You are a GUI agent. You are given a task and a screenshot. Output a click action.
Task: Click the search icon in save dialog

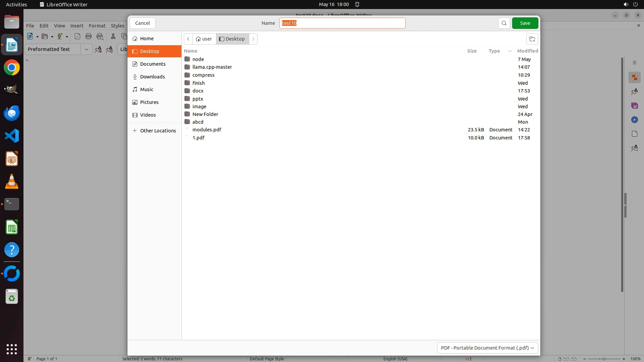click(504, 23)
